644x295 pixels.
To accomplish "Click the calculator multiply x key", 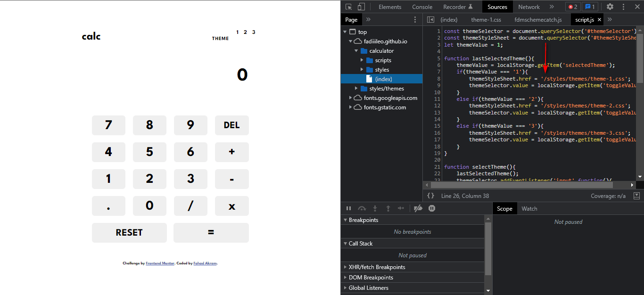I will 232,206.
